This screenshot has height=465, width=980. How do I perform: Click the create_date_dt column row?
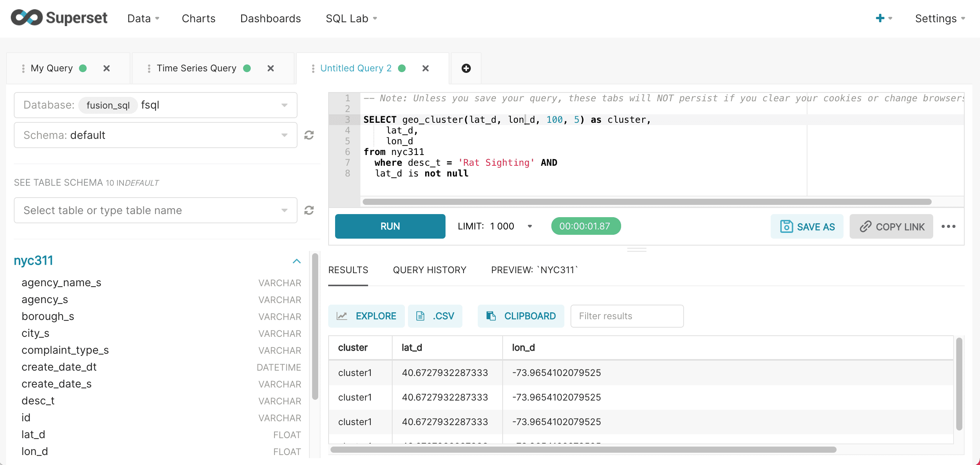tap(161, 367)
